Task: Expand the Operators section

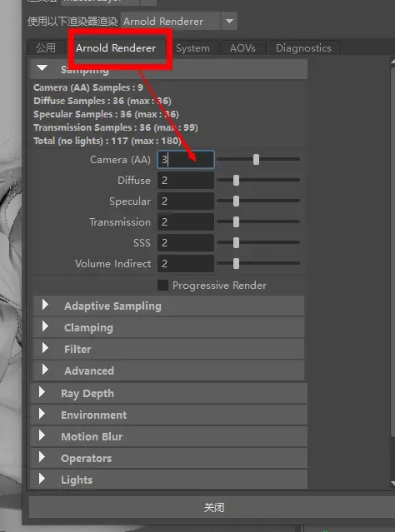Action: [x=42, y=458]
